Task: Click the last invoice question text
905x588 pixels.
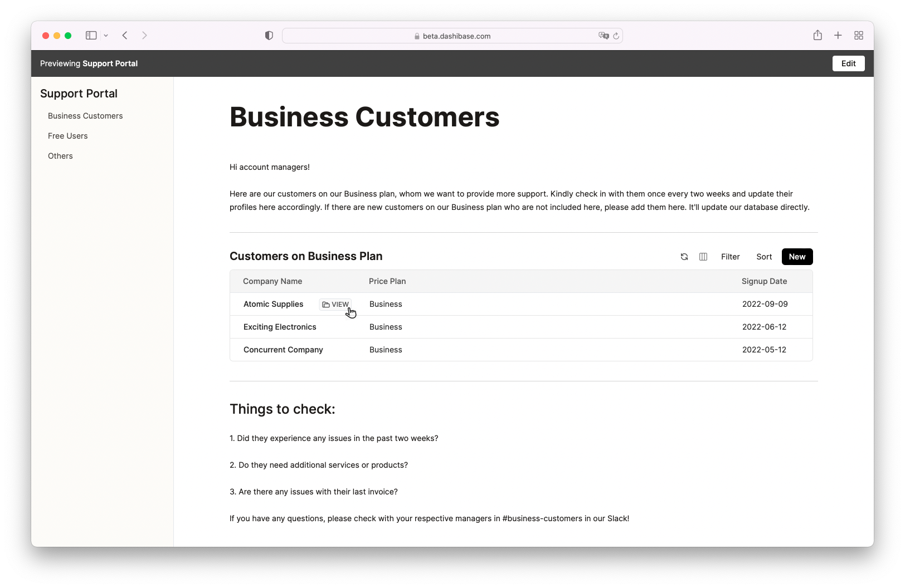Action: click(314, 492)
